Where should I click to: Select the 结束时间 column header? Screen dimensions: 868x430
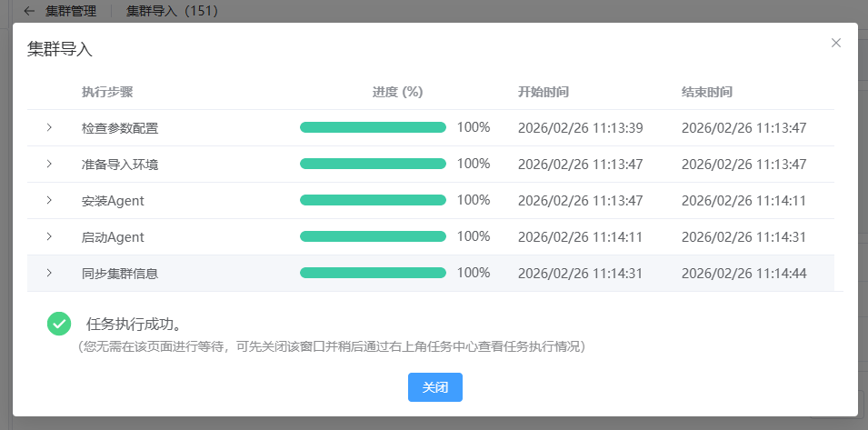707,92
